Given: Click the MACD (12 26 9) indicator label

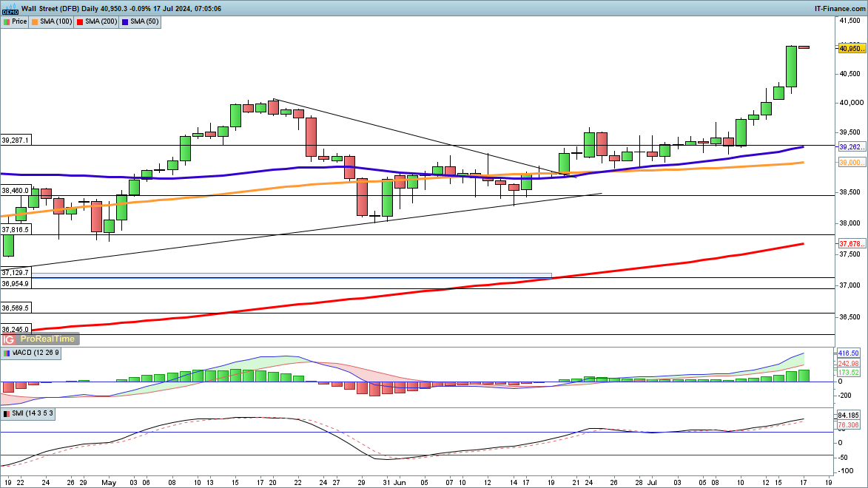Looking at the screenshot, I should (x=36, y=353).
